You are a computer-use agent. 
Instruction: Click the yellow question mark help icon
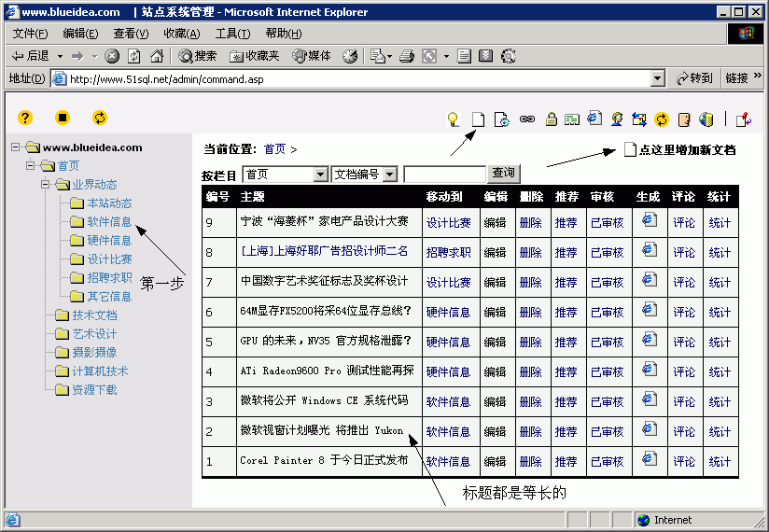tap(25, 118)
